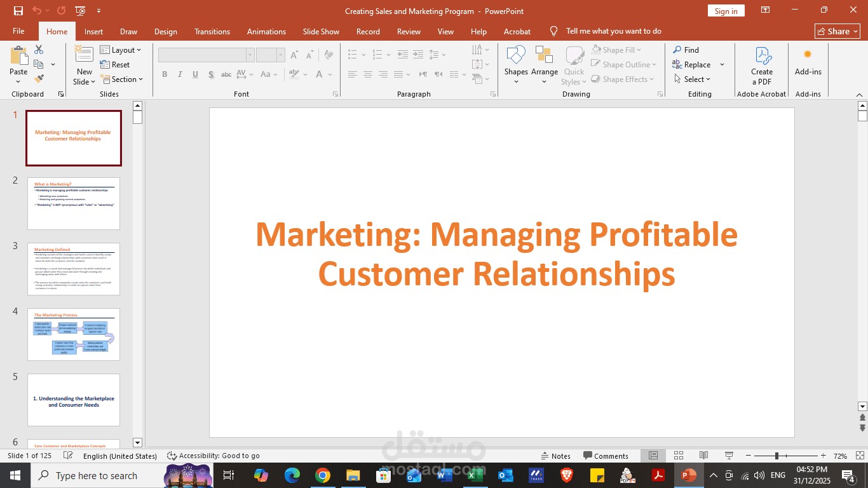868x488 pixels.
Task: Click the Format Painter brush icon
Action: point(39,79)
